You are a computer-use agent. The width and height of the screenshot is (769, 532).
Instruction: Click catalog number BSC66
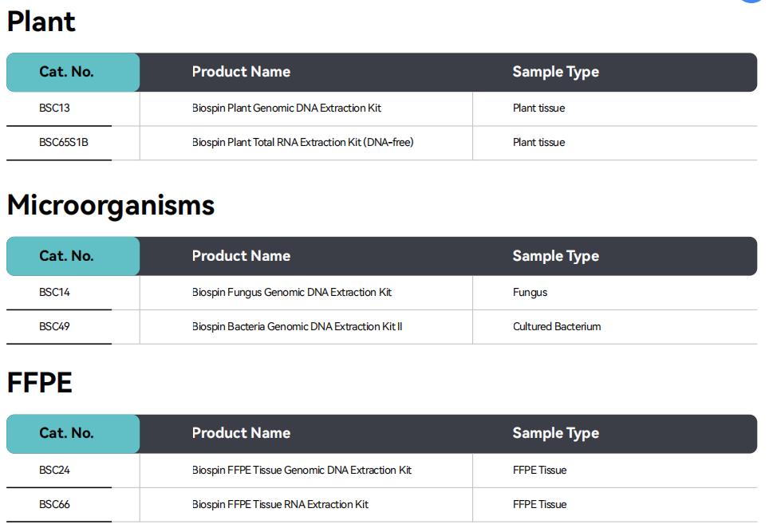55,505
